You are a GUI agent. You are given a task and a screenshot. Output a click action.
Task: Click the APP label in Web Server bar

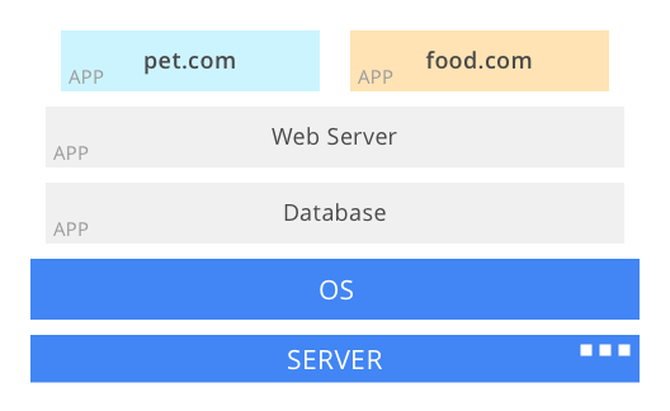[71, 153]
